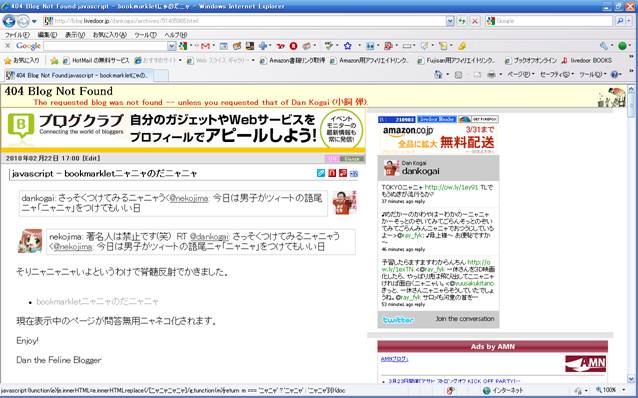Click nekojima anime avatar thumbnail
638x398 pixels.
pyautogui.click(x=30, y=241)
